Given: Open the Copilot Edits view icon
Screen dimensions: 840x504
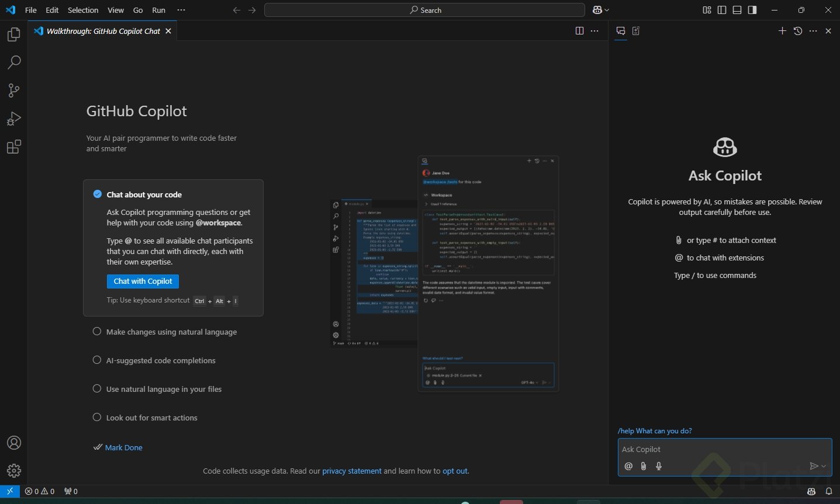Looking at the screenshot, I should 636,31.
